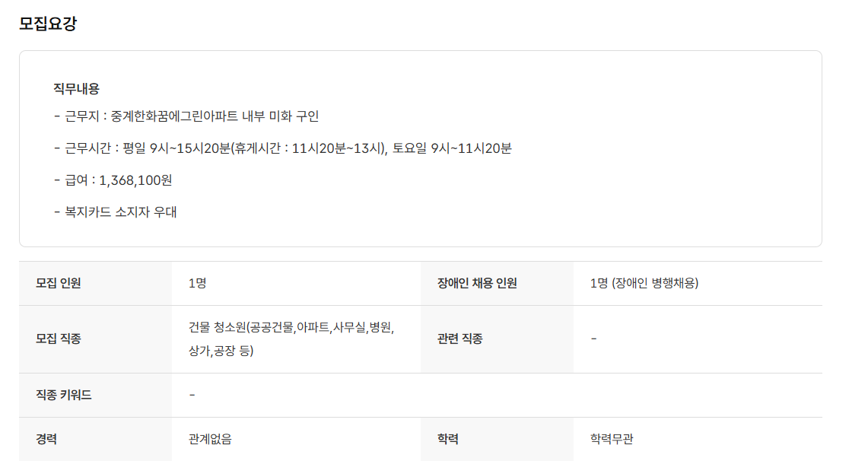Select the 근무지 workplace line
Screen dimensions: 868x461
click(186, 116)
